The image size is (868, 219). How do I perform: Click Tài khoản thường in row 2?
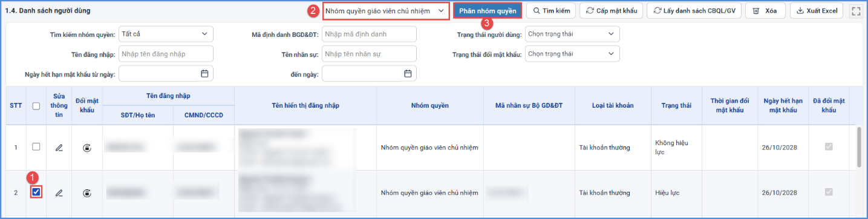pyautogui.click(x=605, y=193)
